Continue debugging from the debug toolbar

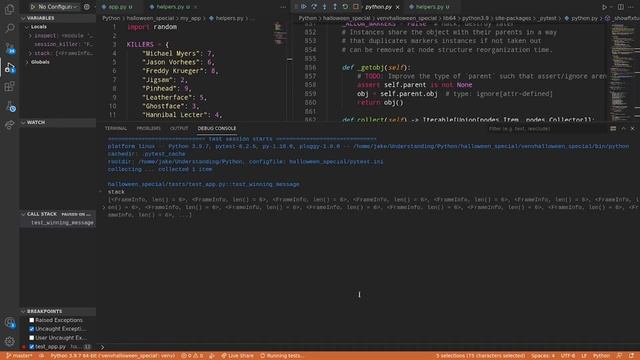click(x=304, y=7)
